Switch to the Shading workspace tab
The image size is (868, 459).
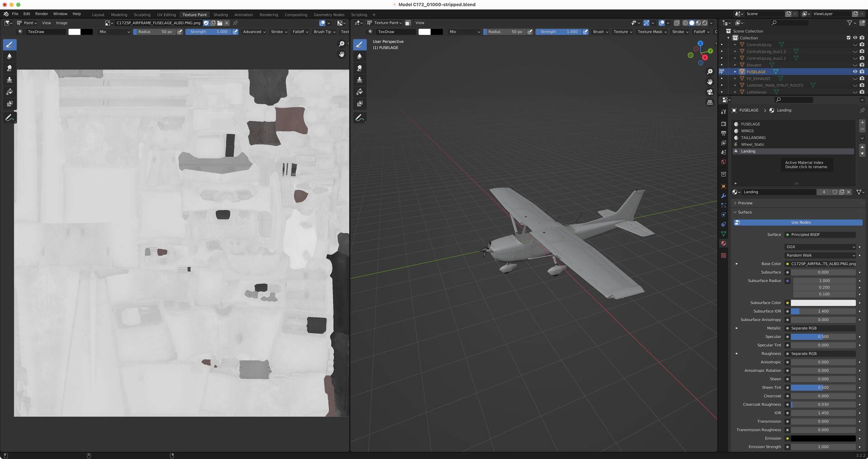pyautogui.click(x=221, y=14)
